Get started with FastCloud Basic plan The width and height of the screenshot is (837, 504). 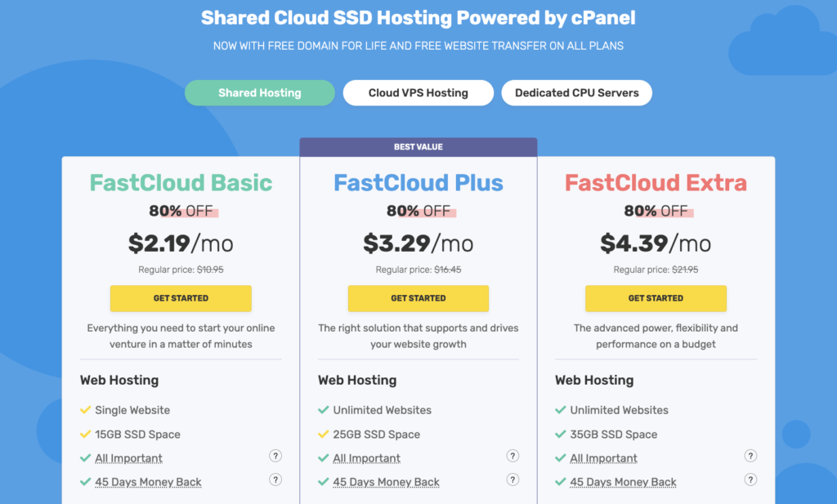coord(181,298)
